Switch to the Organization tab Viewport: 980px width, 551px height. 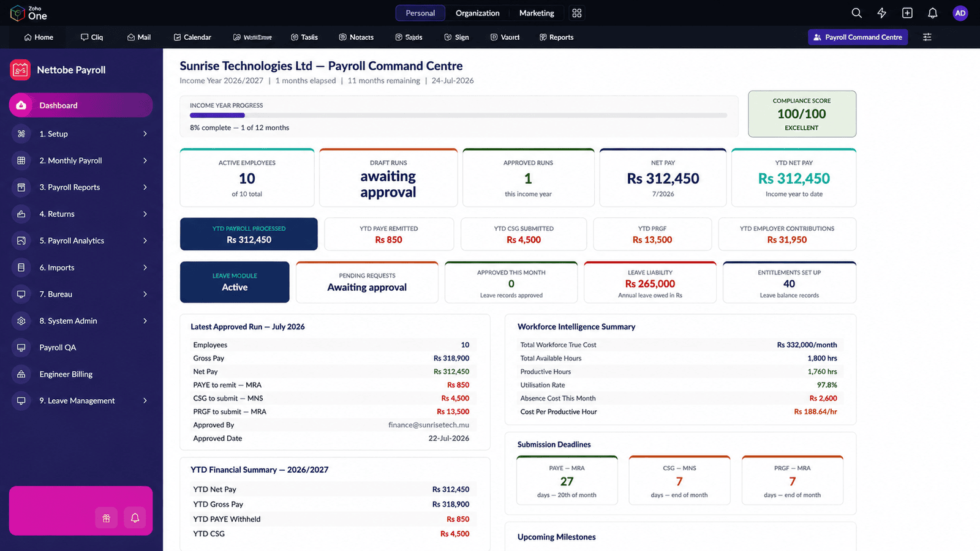coord(477,13)
